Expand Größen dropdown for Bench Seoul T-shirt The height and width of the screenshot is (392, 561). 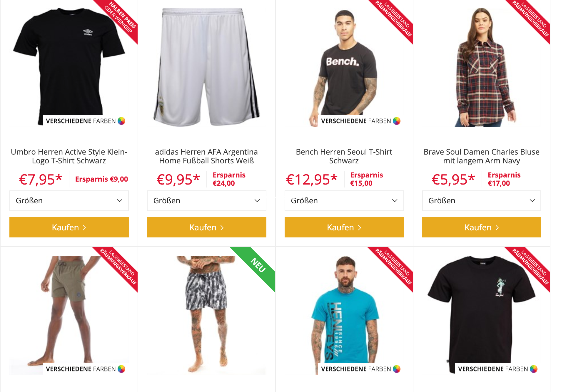344,201
